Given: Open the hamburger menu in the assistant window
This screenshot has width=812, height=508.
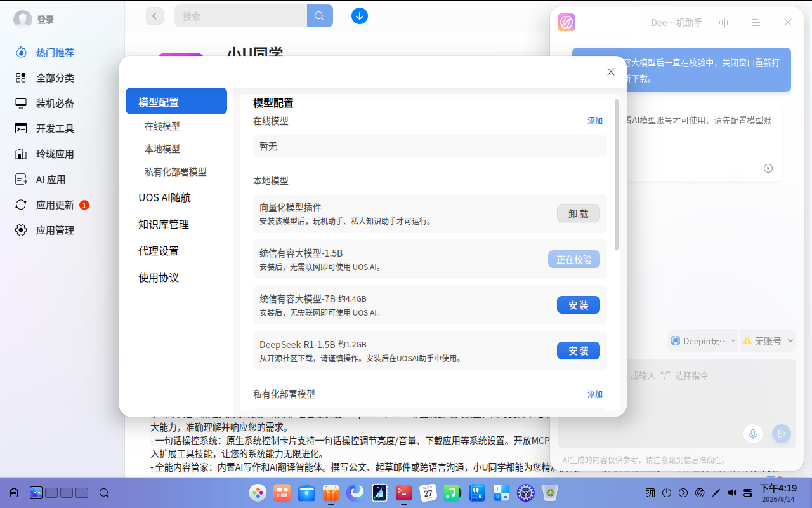Looking at the screenshot, I should click(756, 22).
